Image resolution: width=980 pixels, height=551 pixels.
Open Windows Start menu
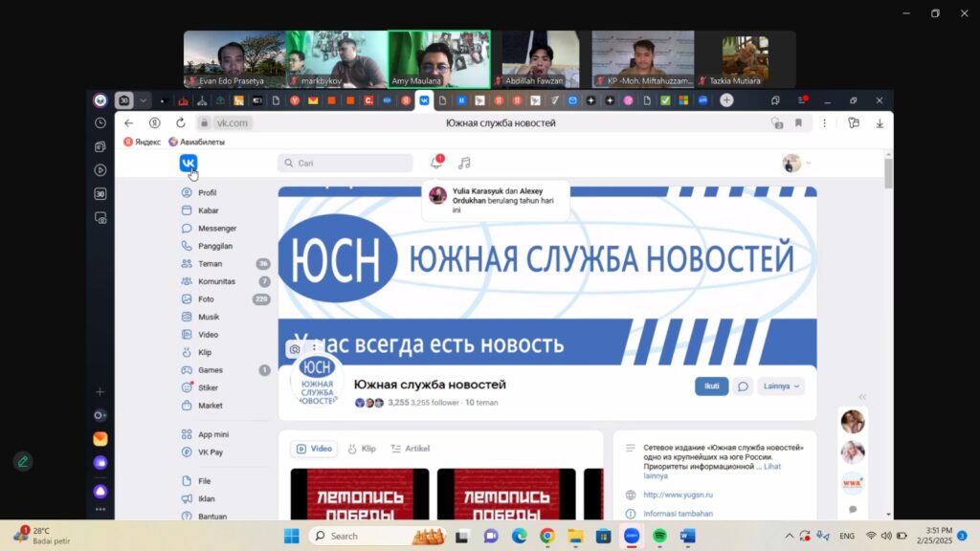pos(291,536)
